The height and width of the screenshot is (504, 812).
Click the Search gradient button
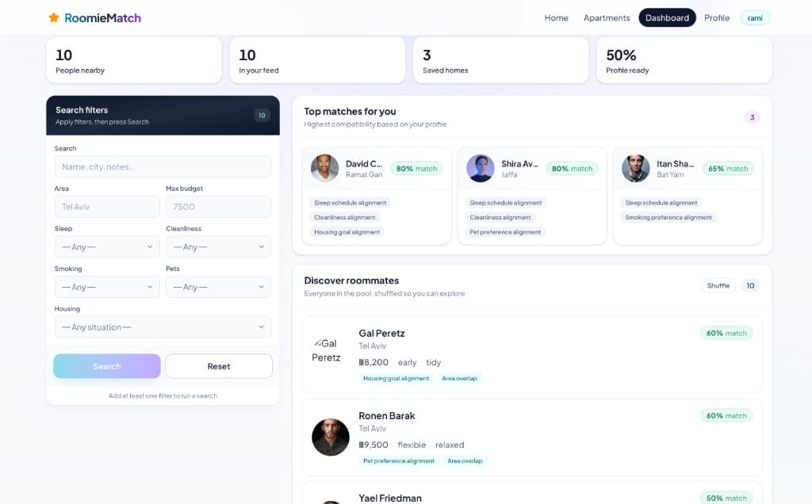pos(107,366)
